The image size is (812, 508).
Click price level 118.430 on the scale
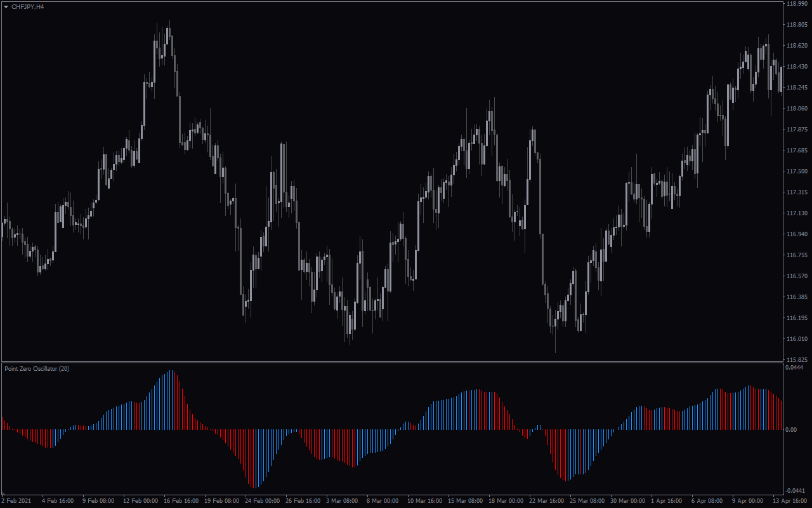pyautogui.click(x=796, y=67)
